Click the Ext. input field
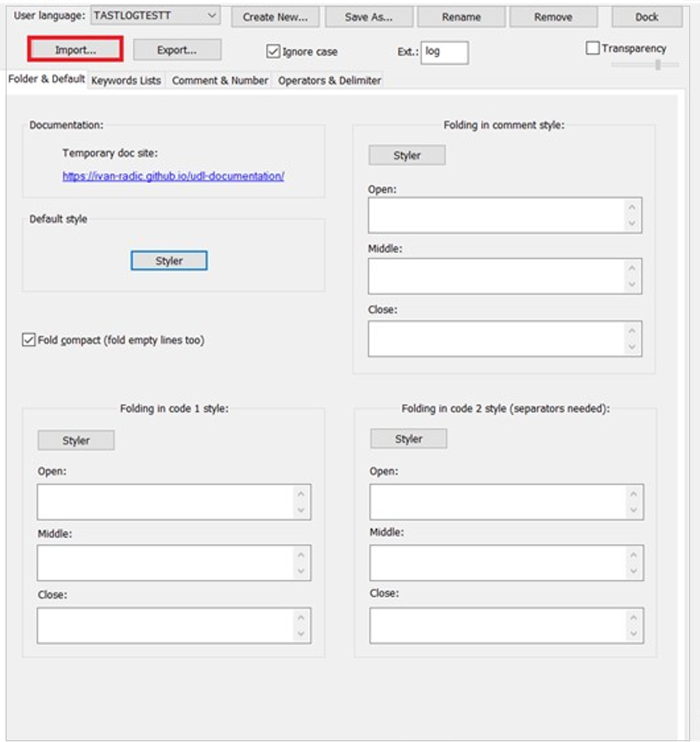700x742 pixels. [444, 52]
